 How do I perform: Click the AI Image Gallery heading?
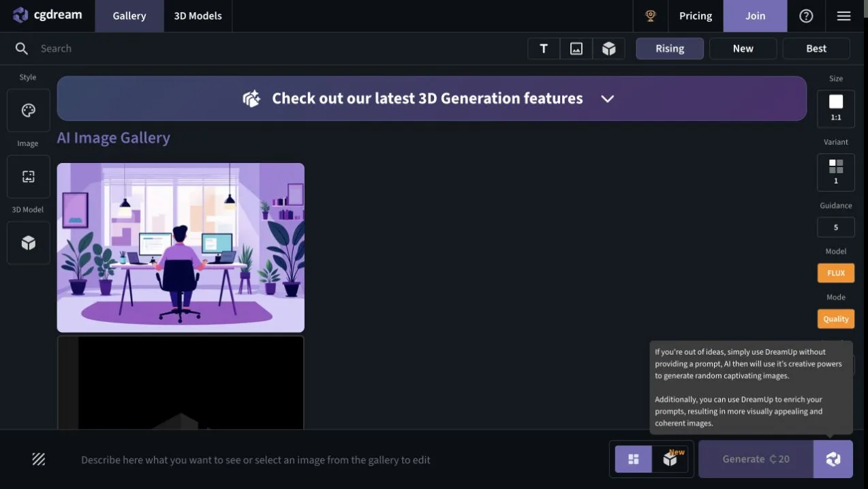[114, 138]
